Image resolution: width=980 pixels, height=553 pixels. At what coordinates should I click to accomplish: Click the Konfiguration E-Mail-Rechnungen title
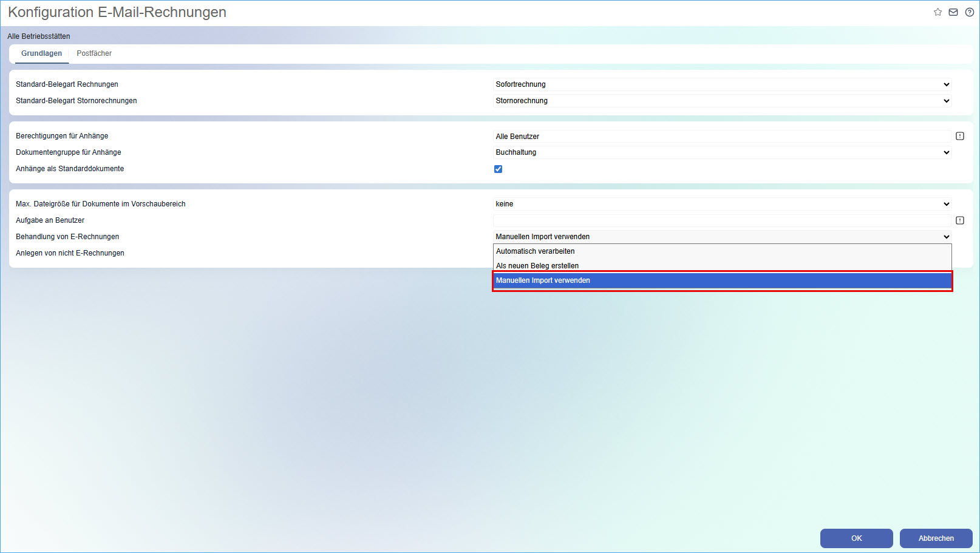[x=117, y=12]
